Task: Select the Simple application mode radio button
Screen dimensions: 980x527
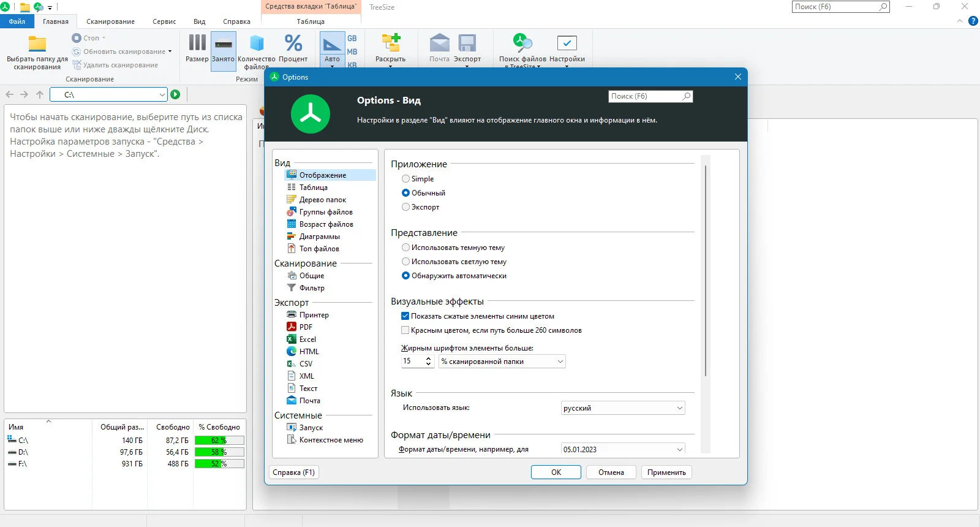Action: [405, 179]
